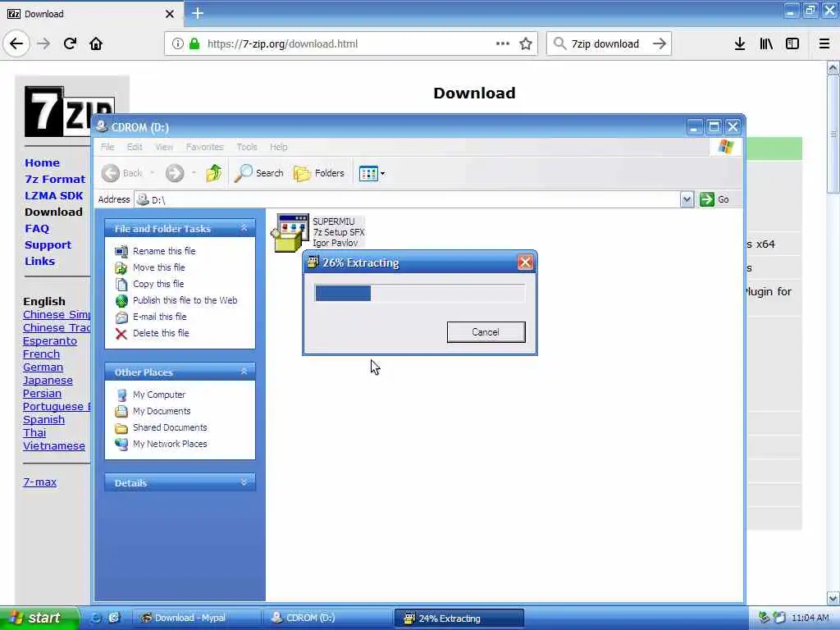Image resolution: width=840 pixels, height=630 pixels.
Task: Go up one folder level
Action: (214, 173)
